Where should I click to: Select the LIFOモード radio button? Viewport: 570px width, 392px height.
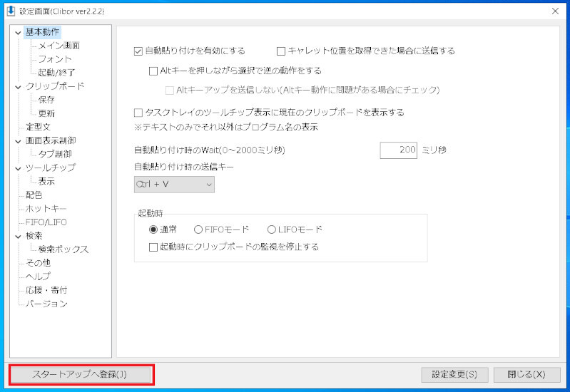tap(271, 229)
